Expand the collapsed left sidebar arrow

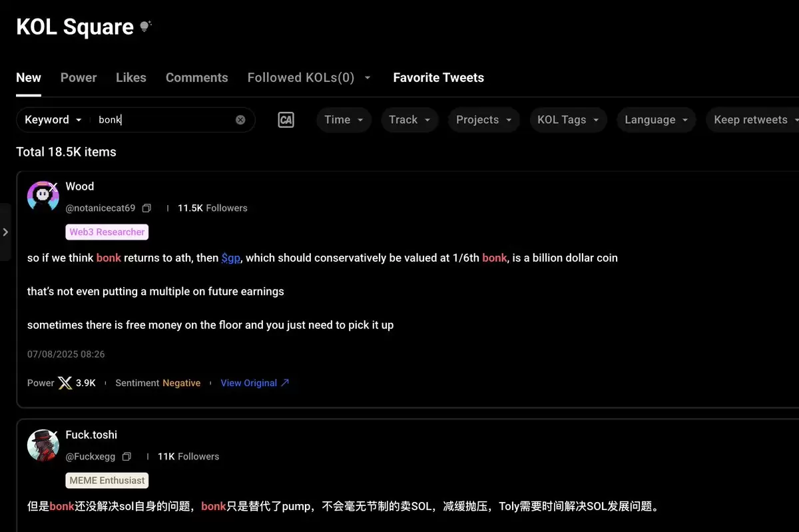5,232
